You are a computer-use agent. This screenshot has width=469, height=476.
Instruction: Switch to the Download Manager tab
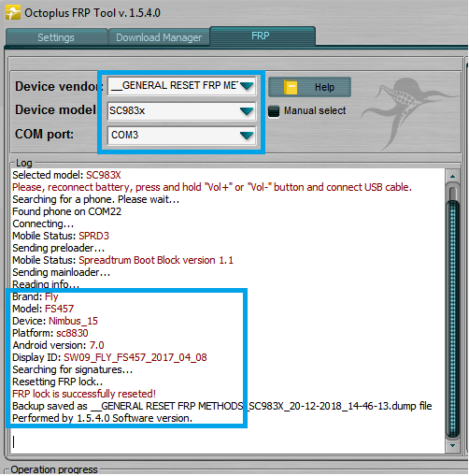159,37
